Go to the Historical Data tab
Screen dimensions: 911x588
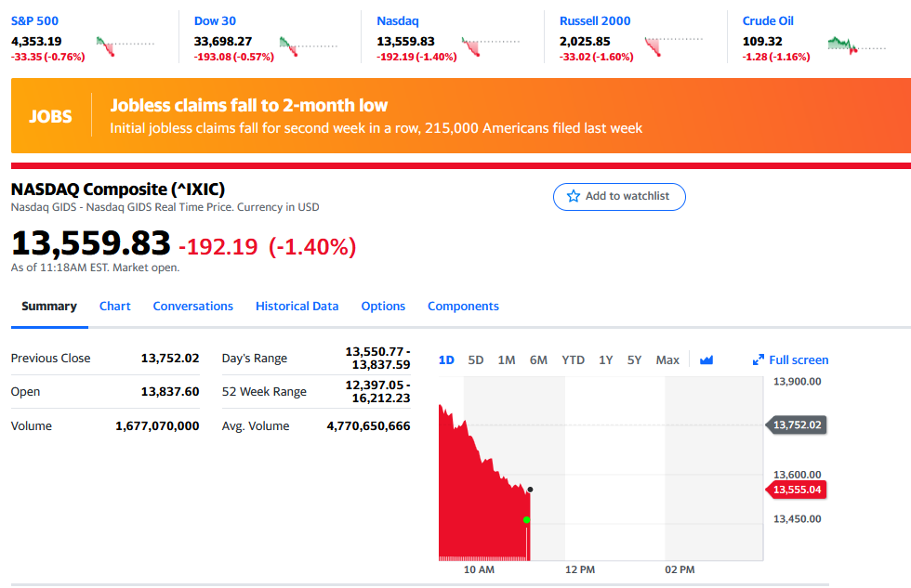pos(297,307)
